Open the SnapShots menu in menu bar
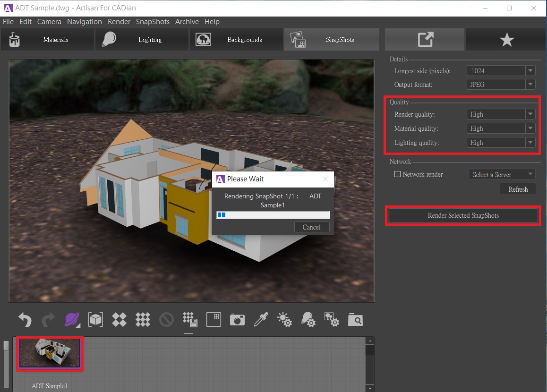The image size is (547, 392). click(x=153, y=22)
